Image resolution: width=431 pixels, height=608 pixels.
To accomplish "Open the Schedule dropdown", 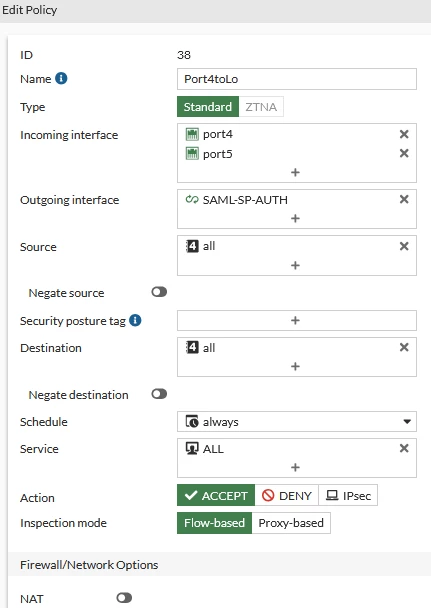I will [x=297, y=421].
